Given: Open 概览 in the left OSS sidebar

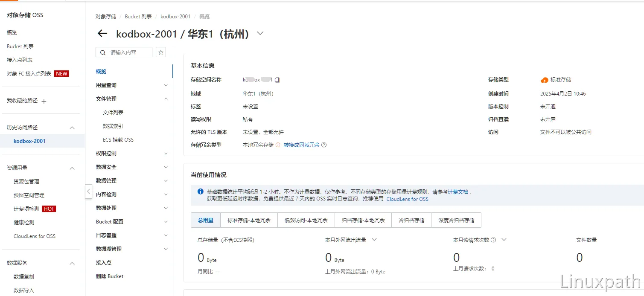Looking at the screenshot, I should 12,33.
